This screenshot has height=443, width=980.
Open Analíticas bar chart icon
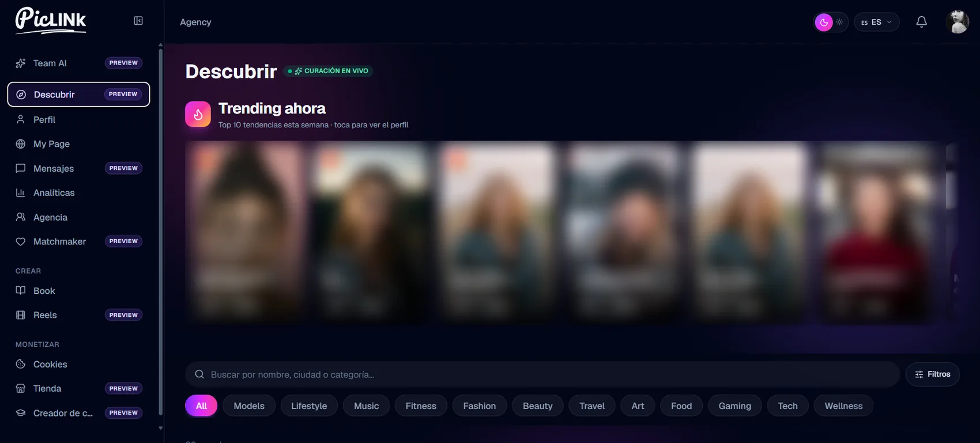21,192
